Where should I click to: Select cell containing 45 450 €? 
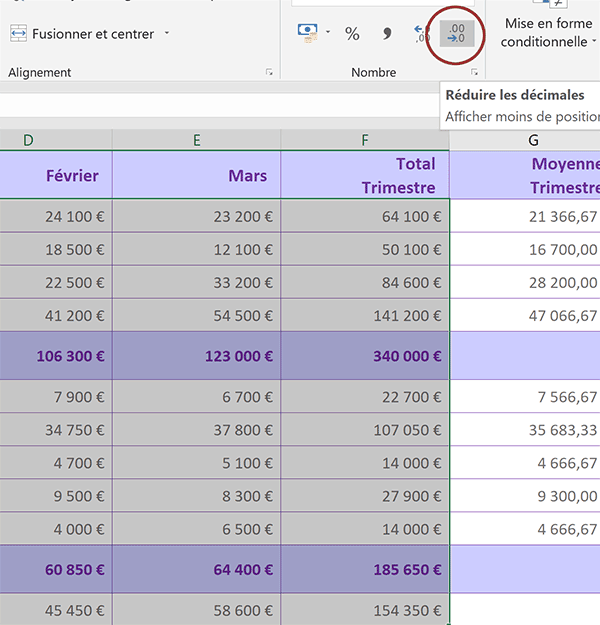[56, 610]
